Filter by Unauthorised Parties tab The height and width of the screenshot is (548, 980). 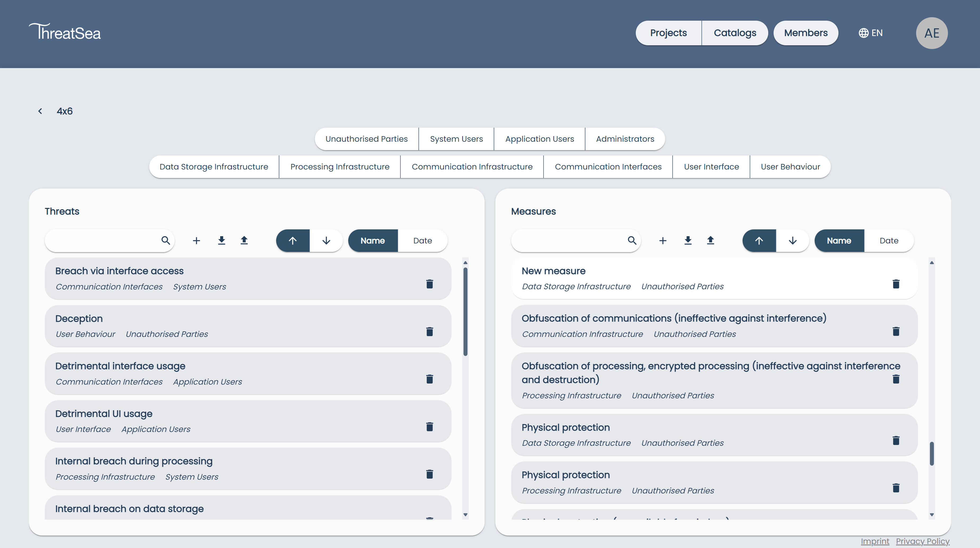pos(366,139)
